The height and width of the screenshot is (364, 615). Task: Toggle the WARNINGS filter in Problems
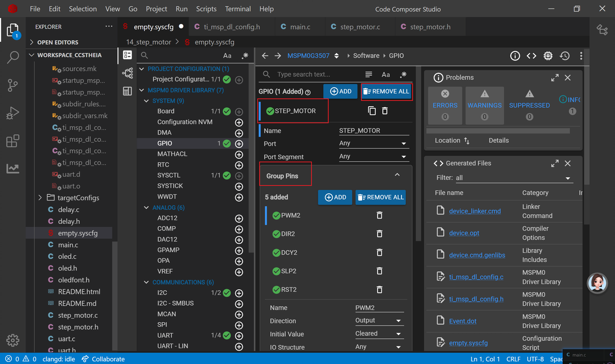484,105
